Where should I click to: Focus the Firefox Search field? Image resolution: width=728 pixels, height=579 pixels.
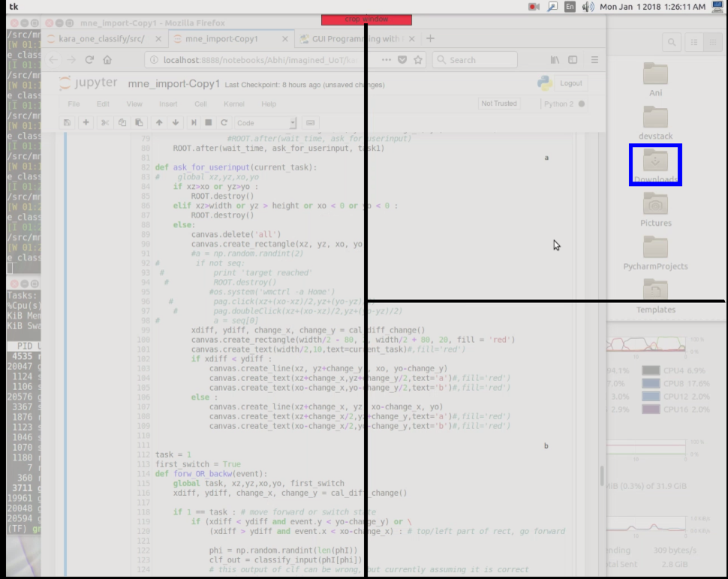(x=475, y=60)
